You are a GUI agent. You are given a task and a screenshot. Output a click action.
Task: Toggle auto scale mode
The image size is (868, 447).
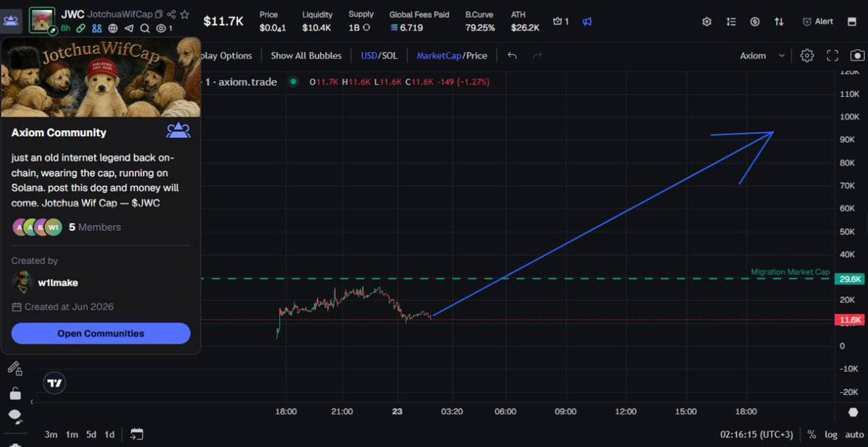(x=854, y=435)
